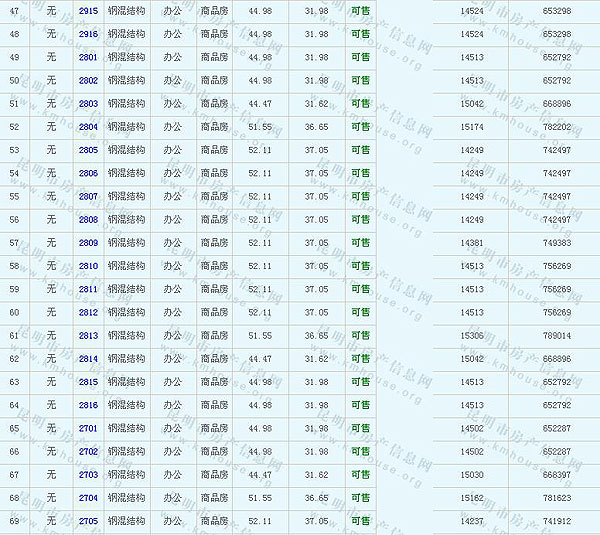This screenshot has height=535, width=600.
Task: View details for room 2810
Action: [88, 266]
